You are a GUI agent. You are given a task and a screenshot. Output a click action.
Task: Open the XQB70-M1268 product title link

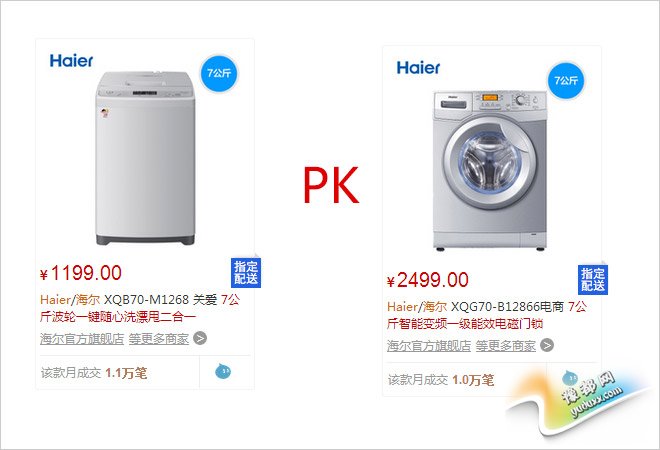(x=140, y=308)
